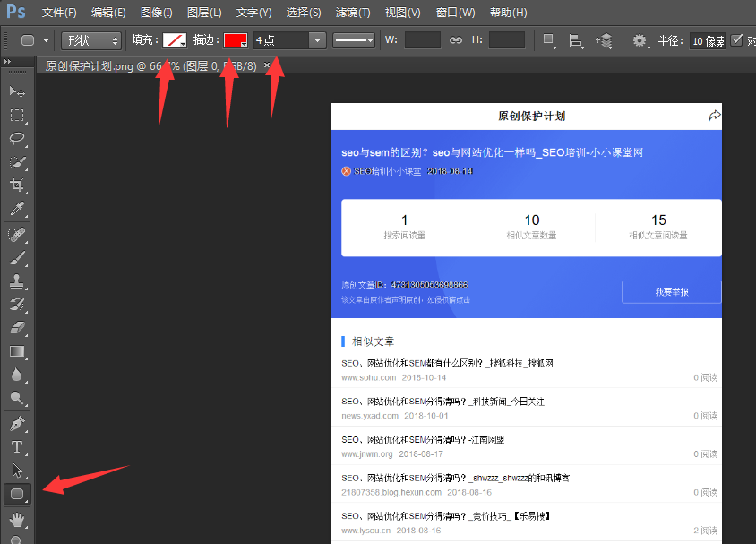Open the 选择(S) menu
This screenshot has width=756, height=544.
[304, 12]
